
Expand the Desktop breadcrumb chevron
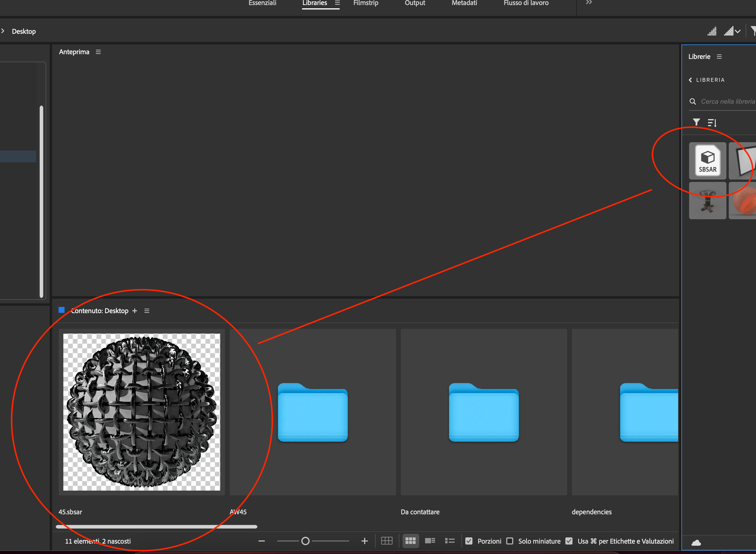point(3,31)
